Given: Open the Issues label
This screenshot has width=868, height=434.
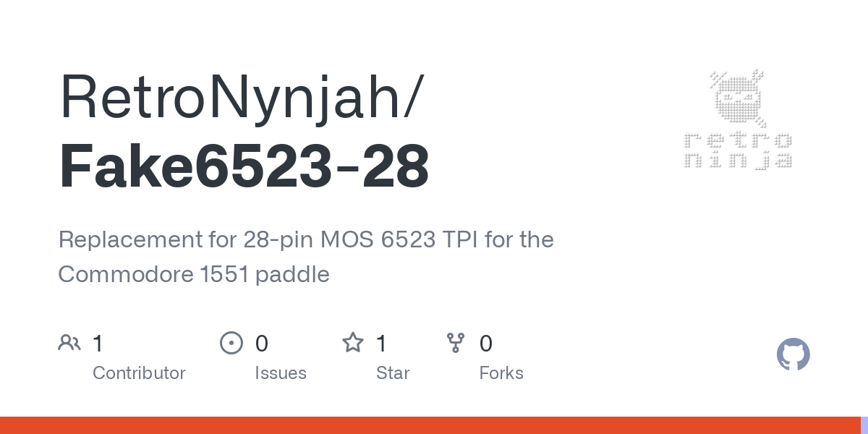Looking at the screenshot, I should pyautogui.click(x=281, y=373).
